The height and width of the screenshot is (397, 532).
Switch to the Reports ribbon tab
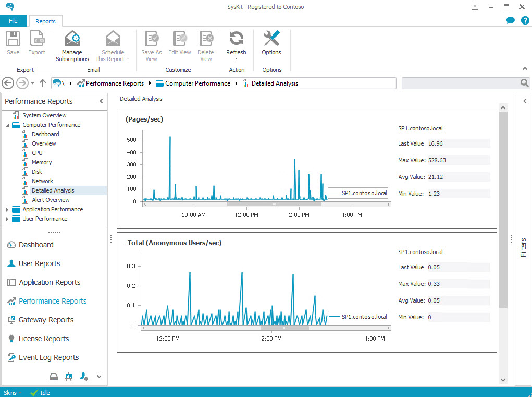tap(45, 21)
